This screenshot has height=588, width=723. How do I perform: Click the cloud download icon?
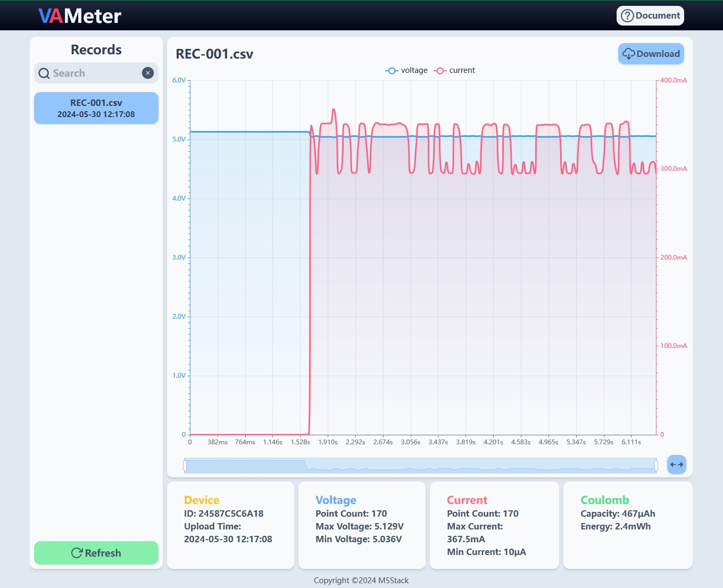click(628, 54)
